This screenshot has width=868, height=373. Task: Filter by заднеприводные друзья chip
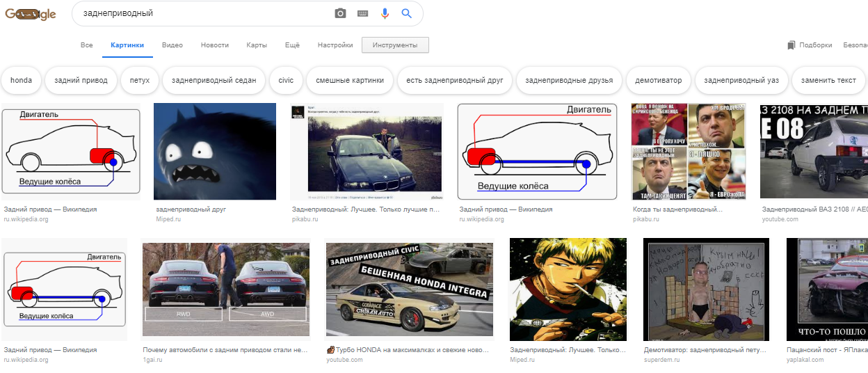(569, 80)
